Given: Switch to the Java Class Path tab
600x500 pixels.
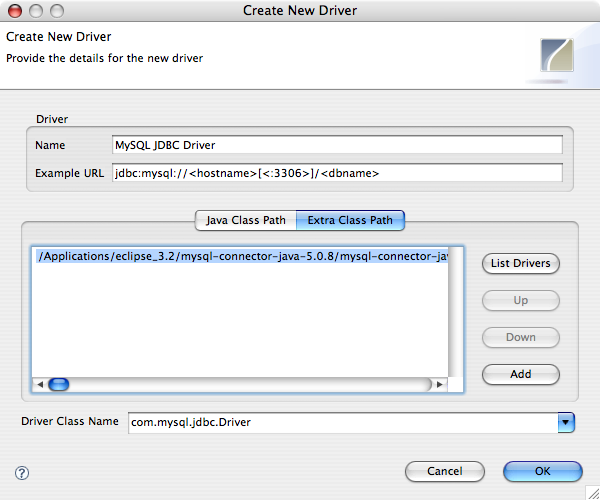Looking at the screenshot, I should coord(245,219).
